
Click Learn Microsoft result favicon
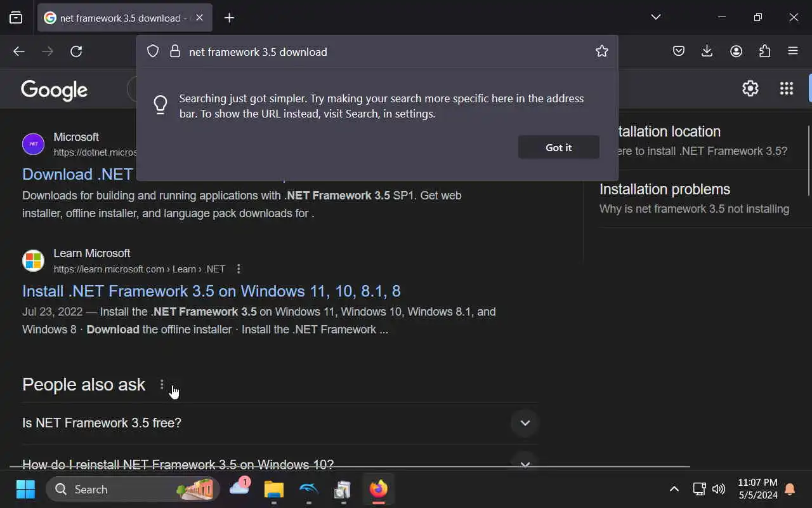(x=33, y=260)
